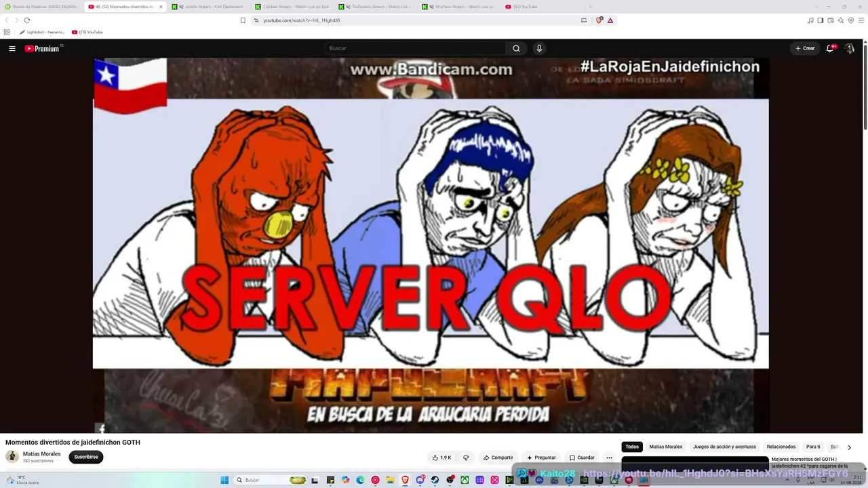Switch to Rueda de Palabras tab
Screen dimensions: 868x488
pyautogui.click(x=42, y=7)
